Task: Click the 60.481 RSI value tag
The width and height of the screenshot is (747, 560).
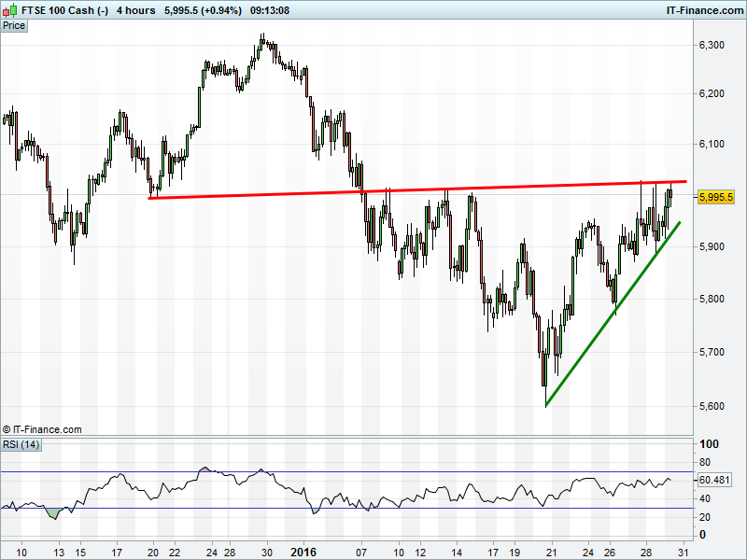Action: click(x=716, y=480)
